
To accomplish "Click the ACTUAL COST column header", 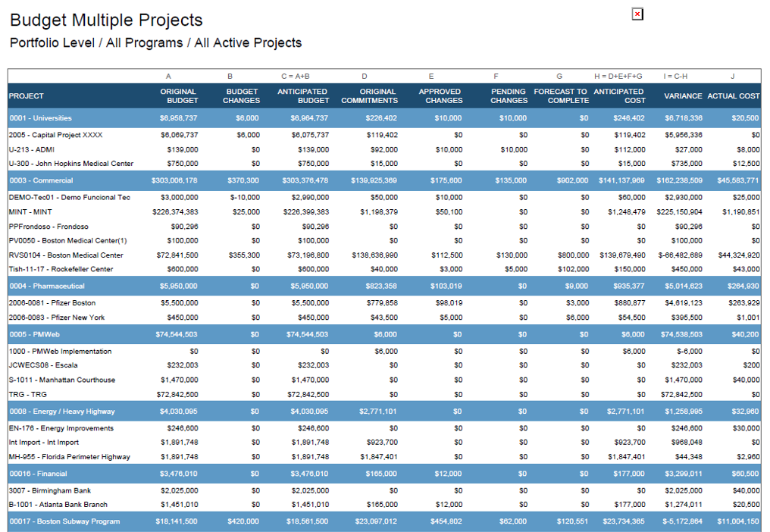I will point(733,95).
